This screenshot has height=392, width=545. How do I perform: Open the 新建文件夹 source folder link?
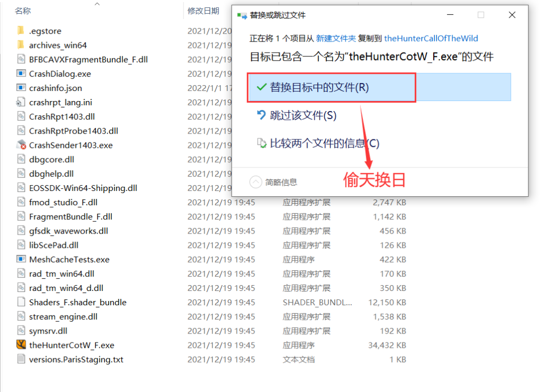click(x=336, y=38)
